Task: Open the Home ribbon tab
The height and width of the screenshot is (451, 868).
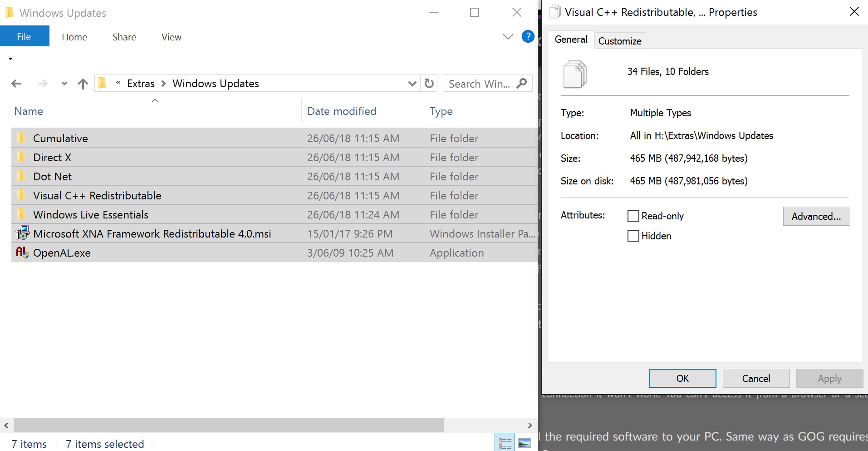Action: coord(74,37)
